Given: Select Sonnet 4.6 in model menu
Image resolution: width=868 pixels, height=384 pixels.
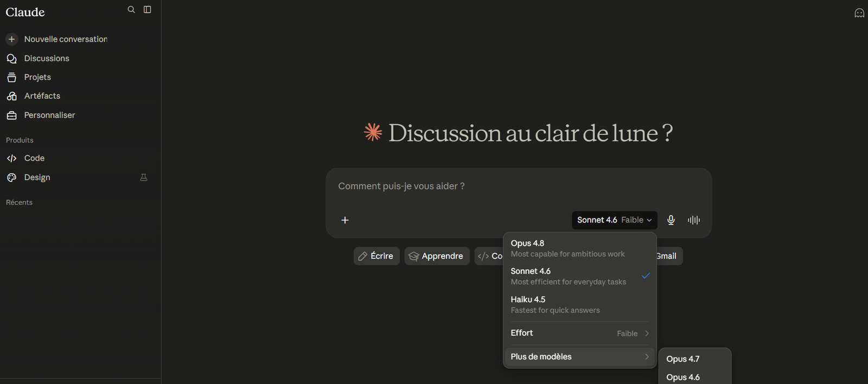Looking at the screenshot, I should click(580, 276).
